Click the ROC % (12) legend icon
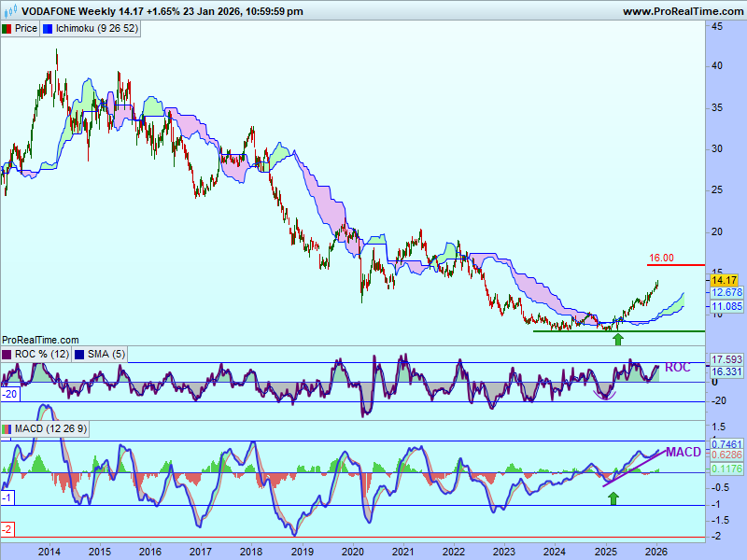 click(x=7, y=355)
